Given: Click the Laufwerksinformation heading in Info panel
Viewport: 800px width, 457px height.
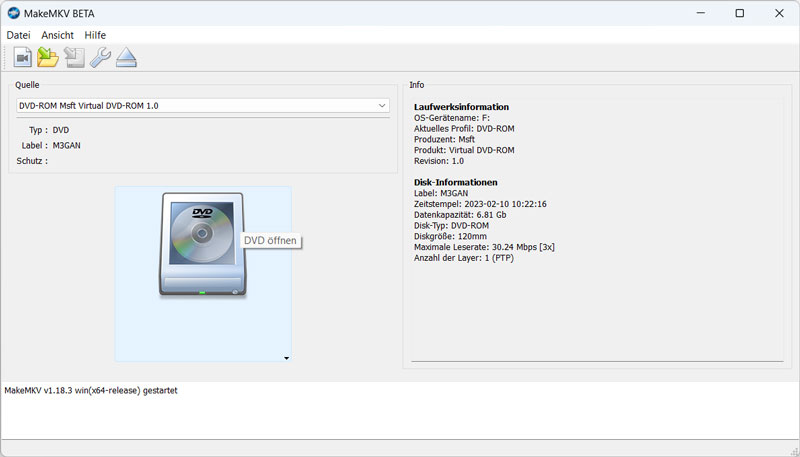Looking at the screenshot, I should pyautogui.click(x=461, y=107).
